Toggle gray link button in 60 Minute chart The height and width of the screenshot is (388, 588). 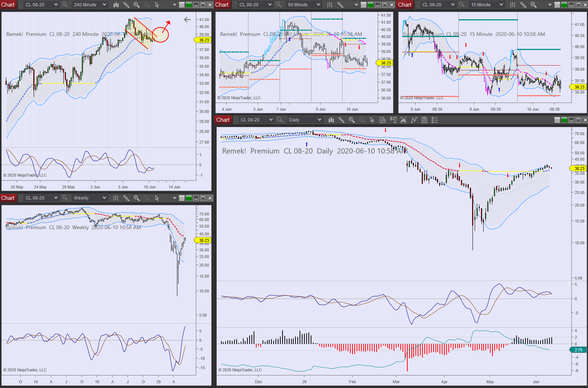(364, 5)
